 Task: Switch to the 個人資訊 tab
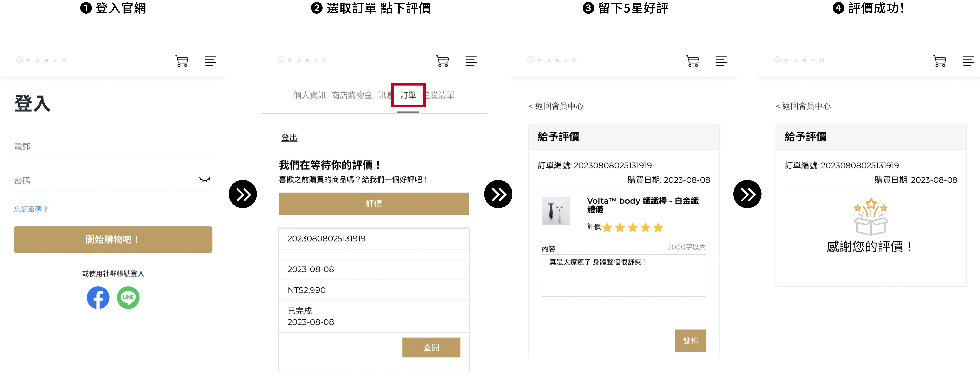tap(309, 95)
